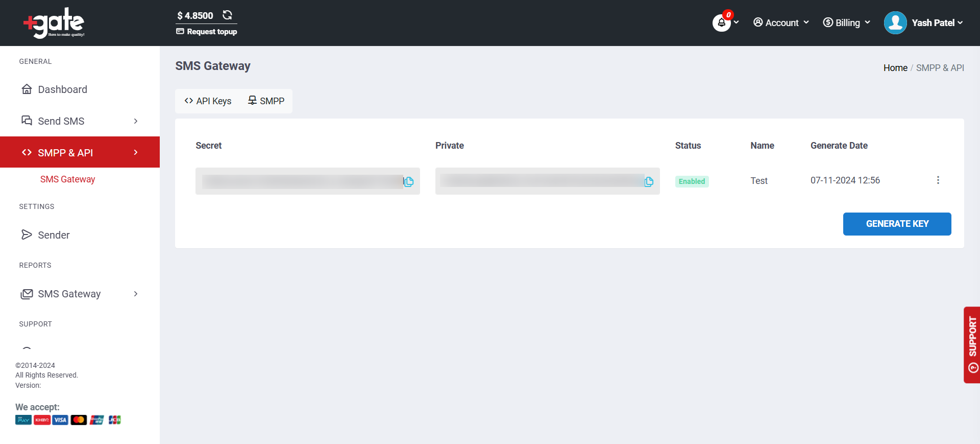Open Dashboard from the sidebar
980x444 pixels.
click(62, 89)
